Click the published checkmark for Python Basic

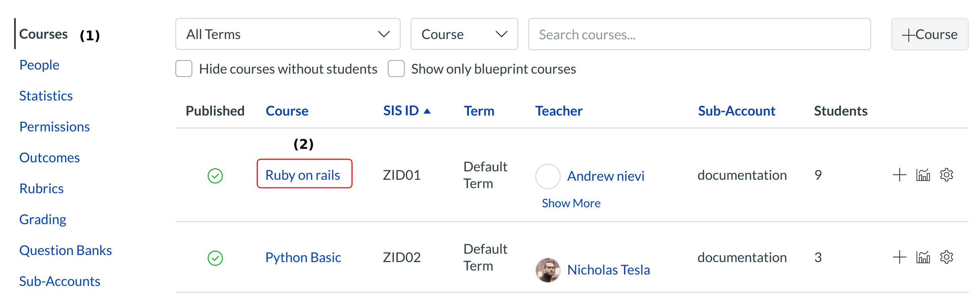click(215, 258)
